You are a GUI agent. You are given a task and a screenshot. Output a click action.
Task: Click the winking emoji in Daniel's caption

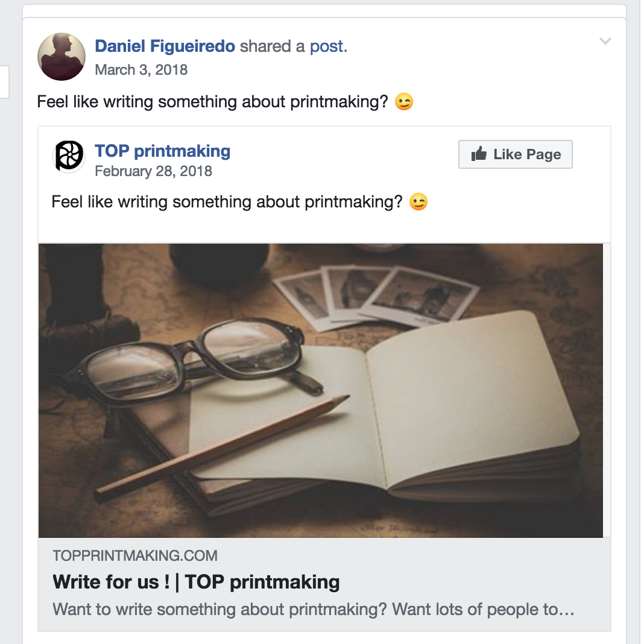point(404,102)
